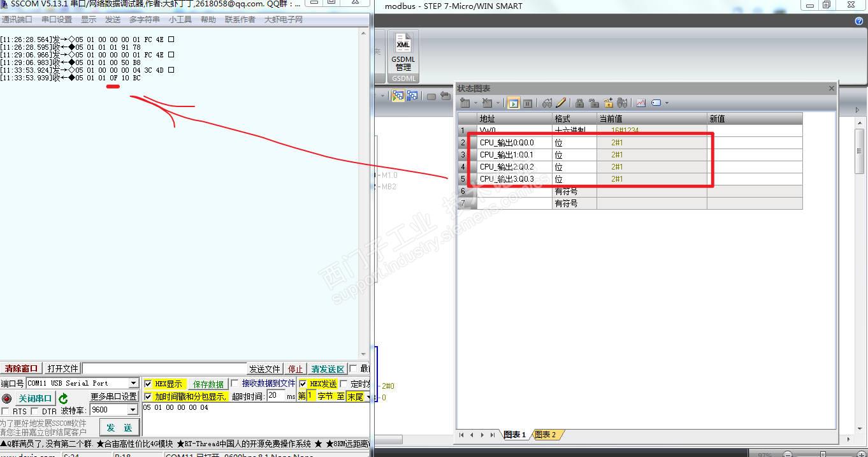The width and height of the screenshot is (868, 457).
Task: Open the GSDML 管理 tool in the ribbon
Action: coord(403,53)
